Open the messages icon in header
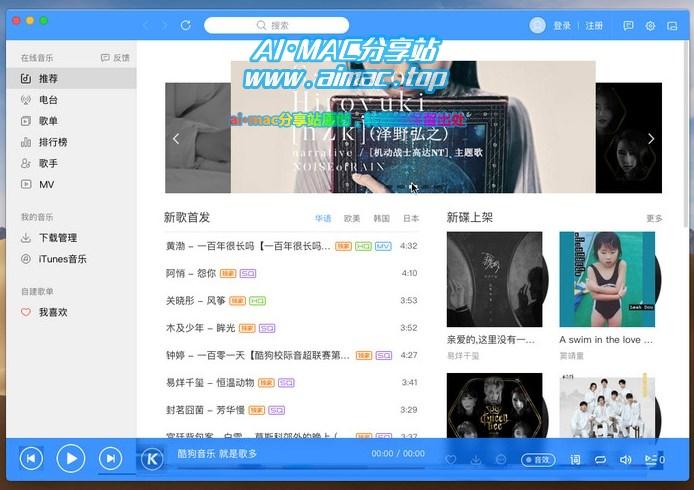Viewport: 694px width, 490px height. coord(628,26)
